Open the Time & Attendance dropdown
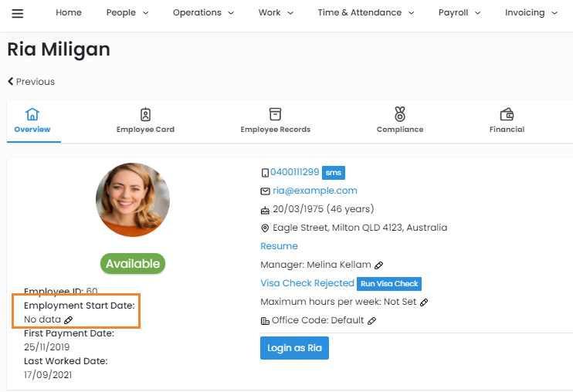This screenshot has height=392, width=573. click(365, 13)
